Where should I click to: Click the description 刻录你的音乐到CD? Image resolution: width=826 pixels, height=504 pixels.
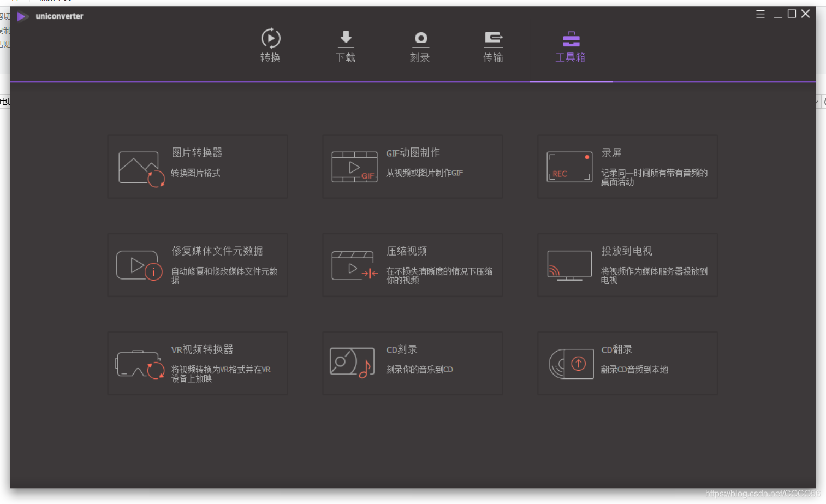(x=419, y=370)
